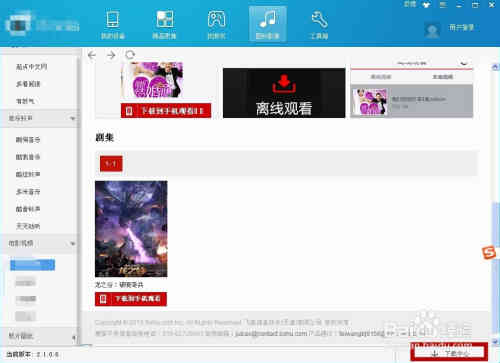500x363 pixels.
Task: Click the feedback text in title bar
Action: tap(410, 4)
